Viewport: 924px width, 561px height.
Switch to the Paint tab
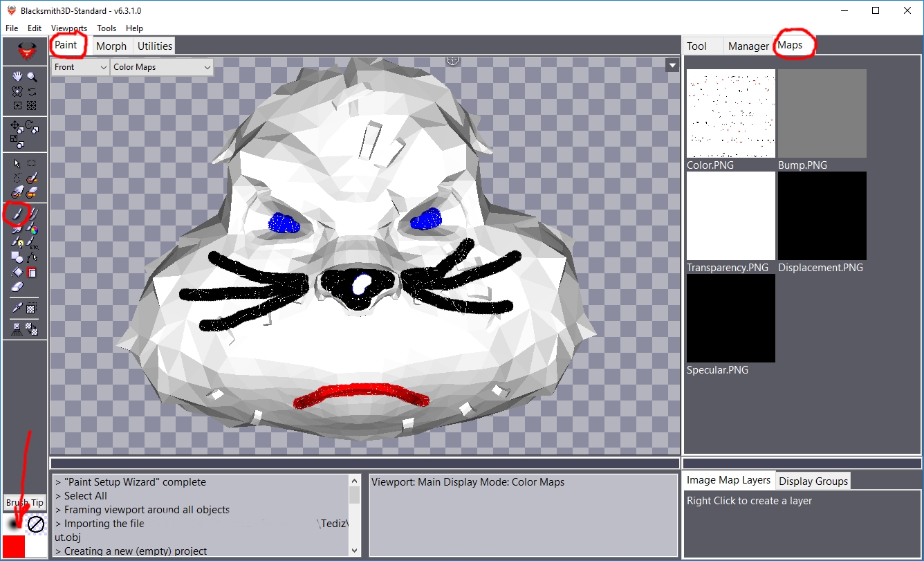click(x=66, y=45)
